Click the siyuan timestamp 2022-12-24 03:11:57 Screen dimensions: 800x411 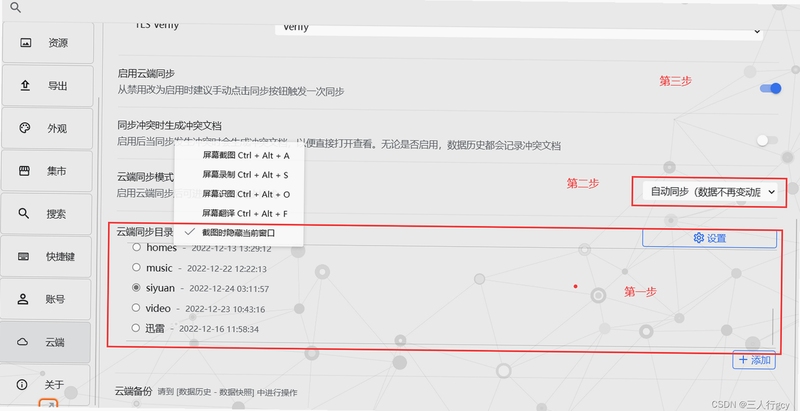click(x=229, y=289)
